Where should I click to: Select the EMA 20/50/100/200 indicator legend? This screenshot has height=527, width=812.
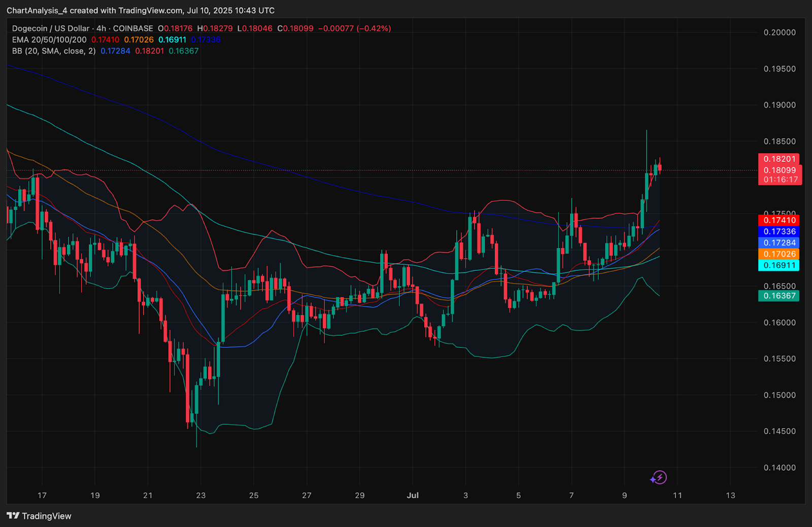pos(49,40)
